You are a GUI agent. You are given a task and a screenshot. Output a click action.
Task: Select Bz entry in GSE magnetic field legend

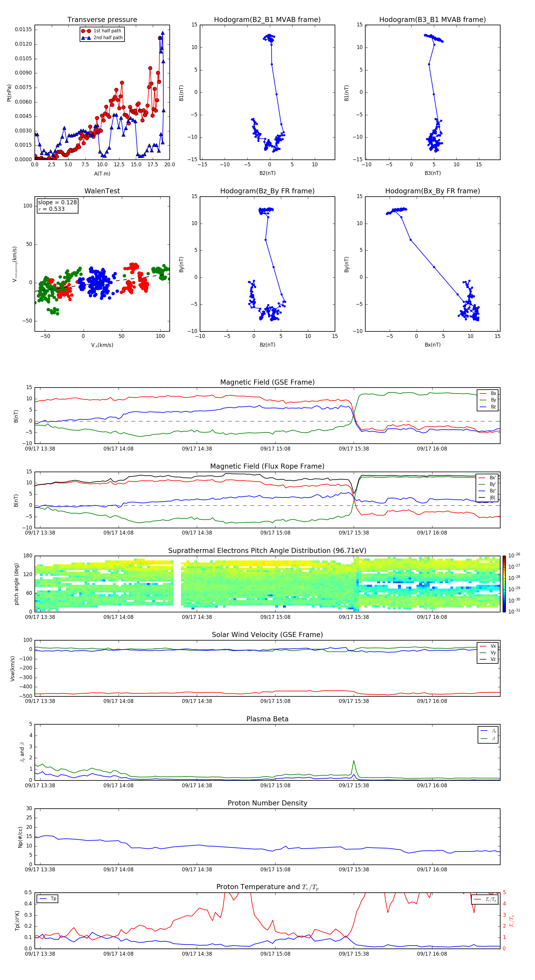[x=488, y=407]
